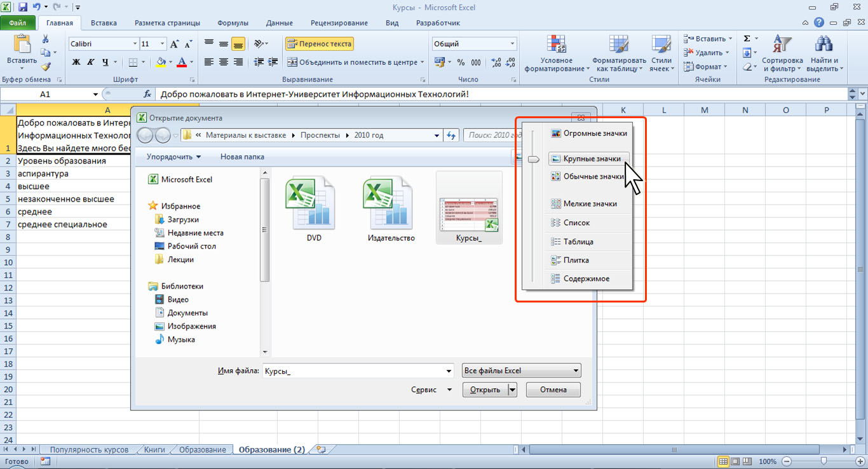Click Вставить cells button in Ячейки group
Viewport: 868px width, 469px height.
coord(707,39)
